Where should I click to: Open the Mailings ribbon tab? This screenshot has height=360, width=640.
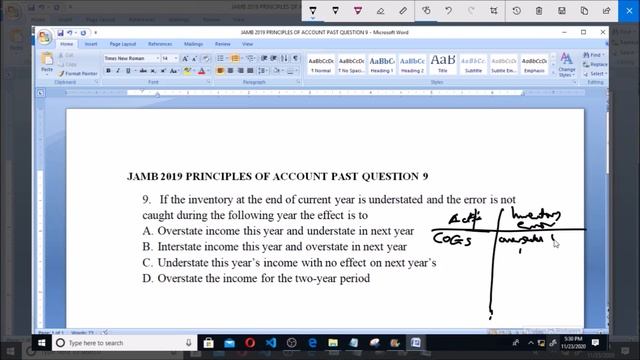193,44
